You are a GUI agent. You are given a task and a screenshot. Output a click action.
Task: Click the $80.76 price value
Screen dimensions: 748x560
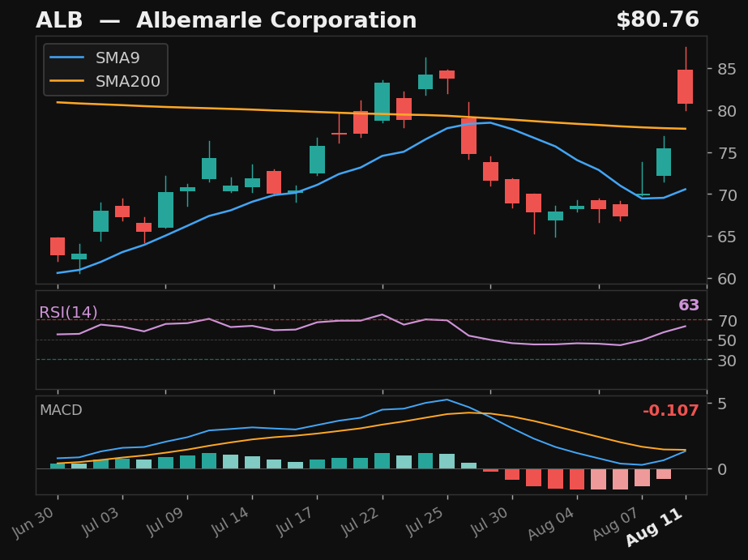(657, 20)
